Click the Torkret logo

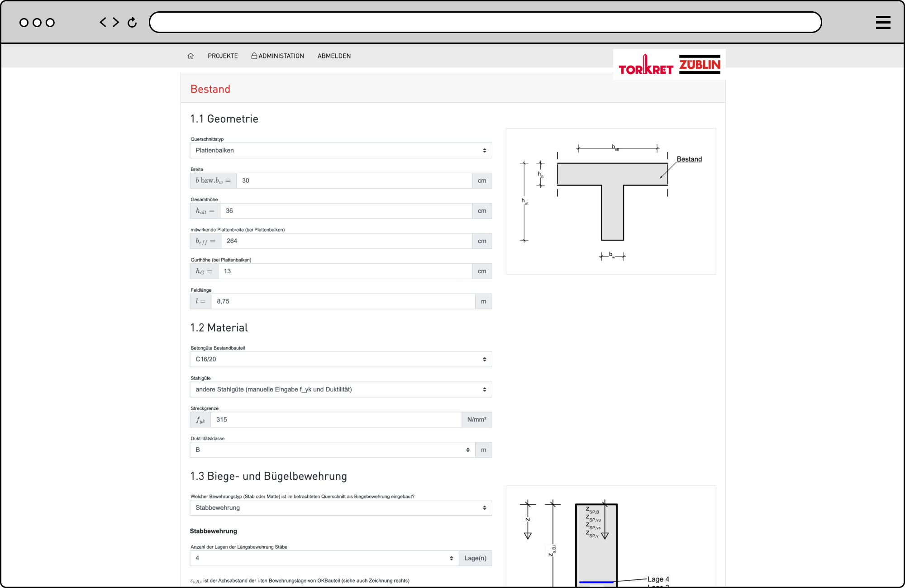pyautogui.click(x=646, y=65)
